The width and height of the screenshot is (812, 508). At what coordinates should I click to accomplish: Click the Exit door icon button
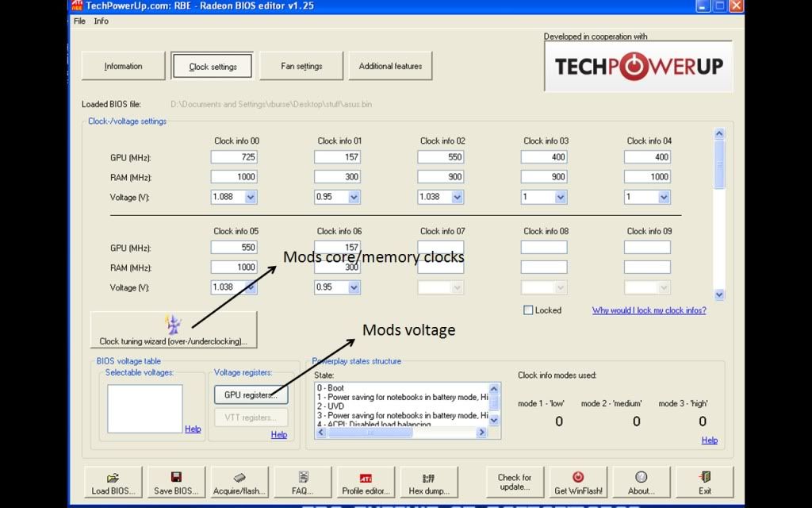[705, 483]
